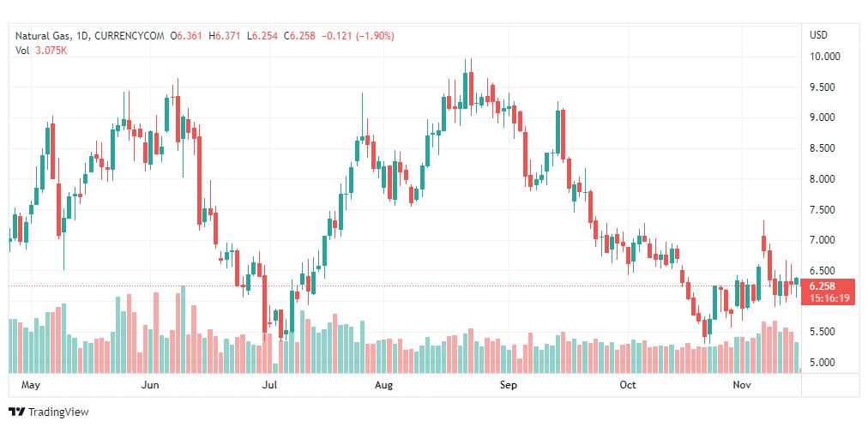Click the 8.000 price scale label
This screenshot has width=868, height=427.
[x=824, y=179]
